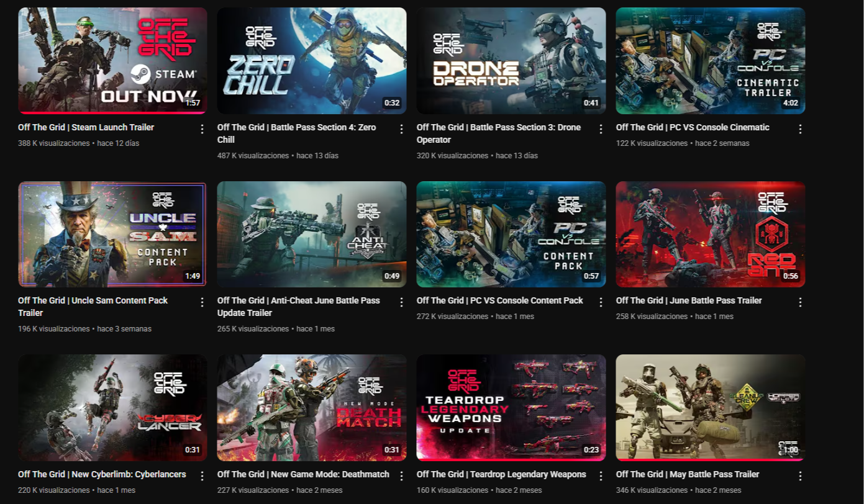Click '265 K visualizaciones • hace 1 mes' text
The width and height of the screenshot is (864, 504).
pyautogui.click(x=276, y=329)
